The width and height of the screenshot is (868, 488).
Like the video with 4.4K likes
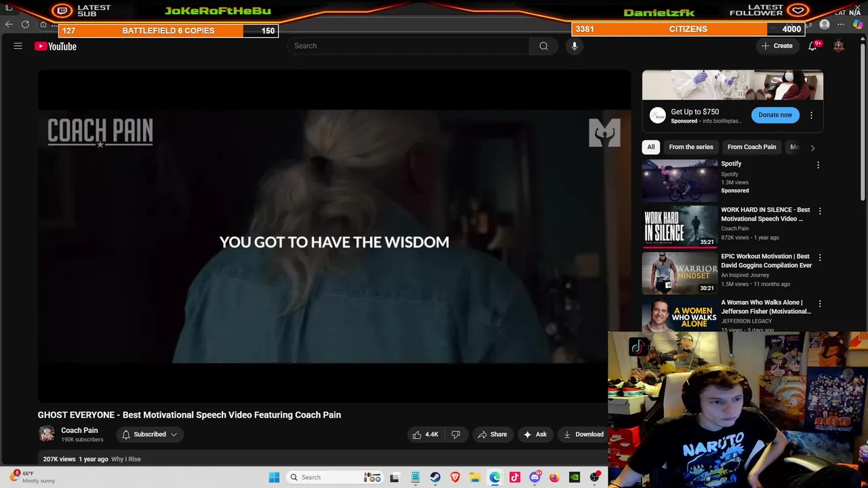click(425, 434)
